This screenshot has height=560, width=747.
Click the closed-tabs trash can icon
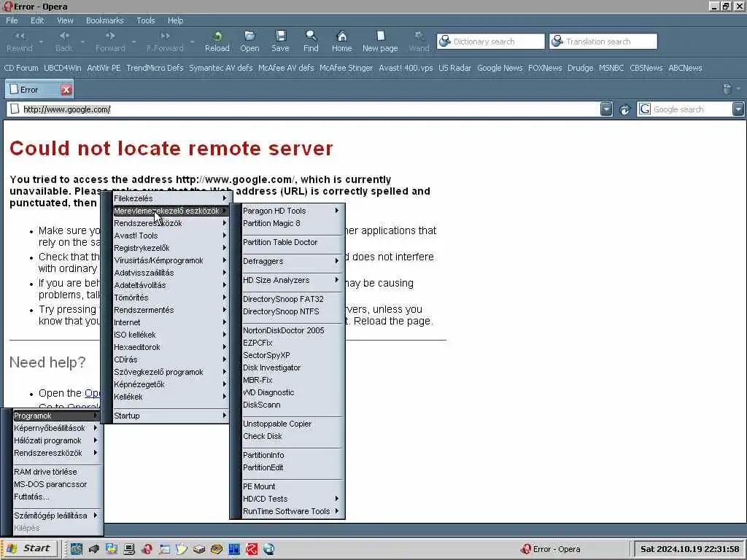[x=727, y=88]
